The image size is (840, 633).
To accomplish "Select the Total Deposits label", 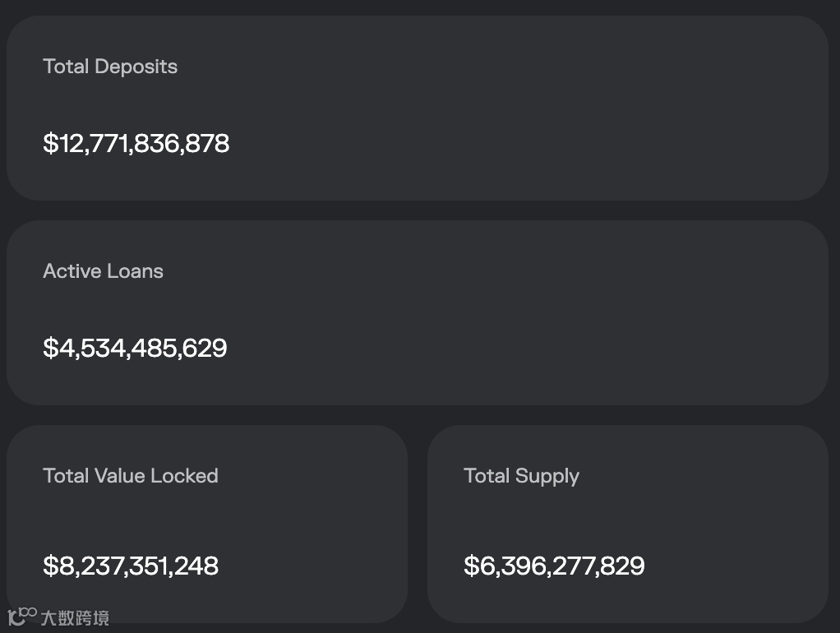I will 110,67.
